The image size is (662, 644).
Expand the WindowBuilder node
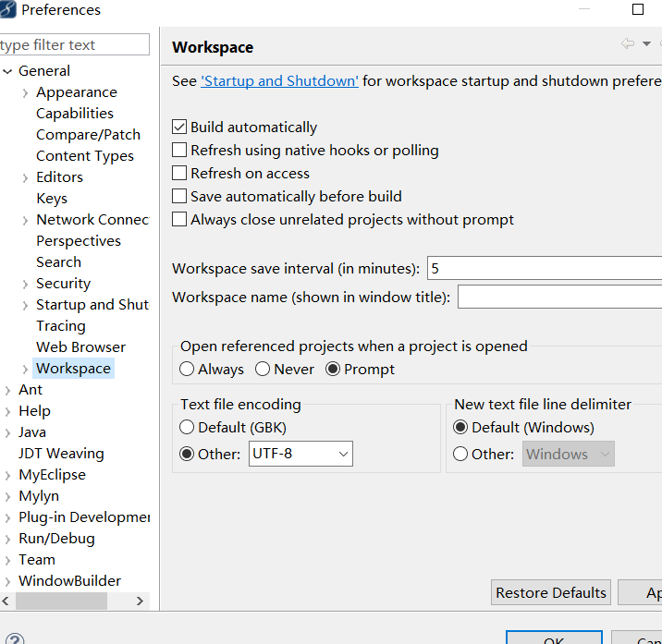coord(7,581)
